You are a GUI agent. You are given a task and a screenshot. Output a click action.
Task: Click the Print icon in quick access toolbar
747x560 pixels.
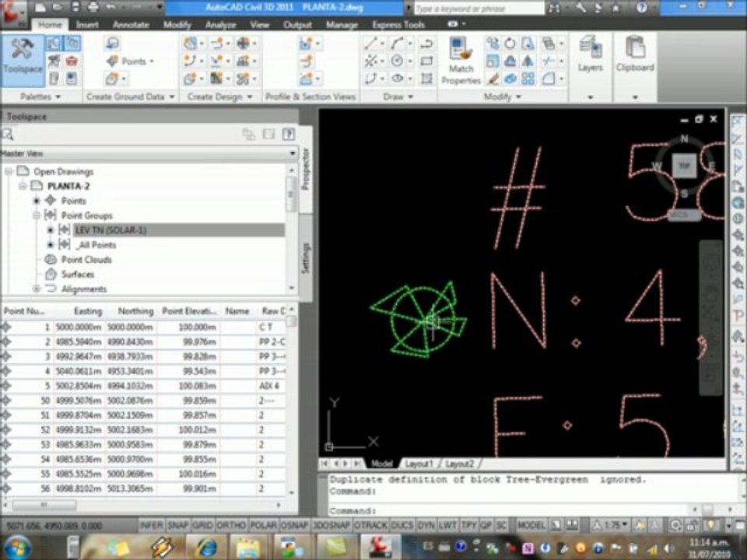coord(93,7)
